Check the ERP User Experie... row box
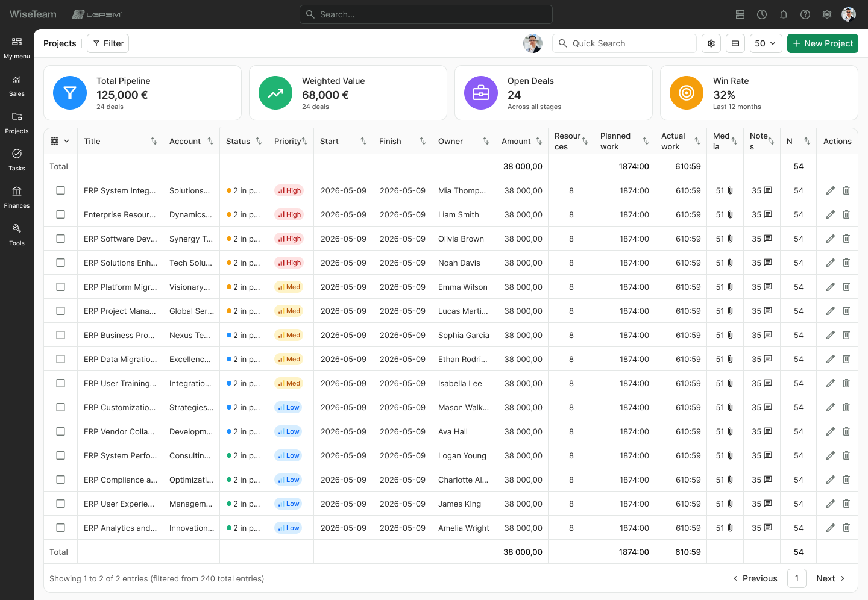The image size is (868, 600). [60, 504]
